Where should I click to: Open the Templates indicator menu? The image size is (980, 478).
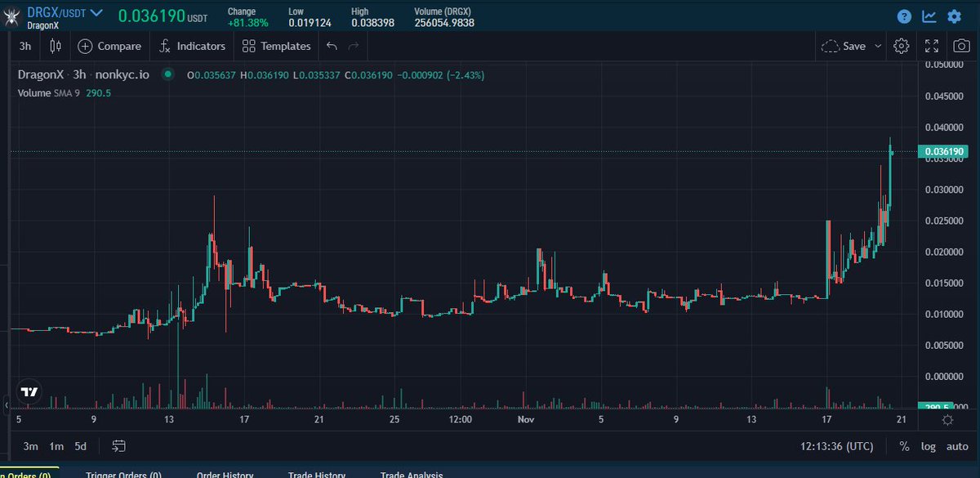277,46
